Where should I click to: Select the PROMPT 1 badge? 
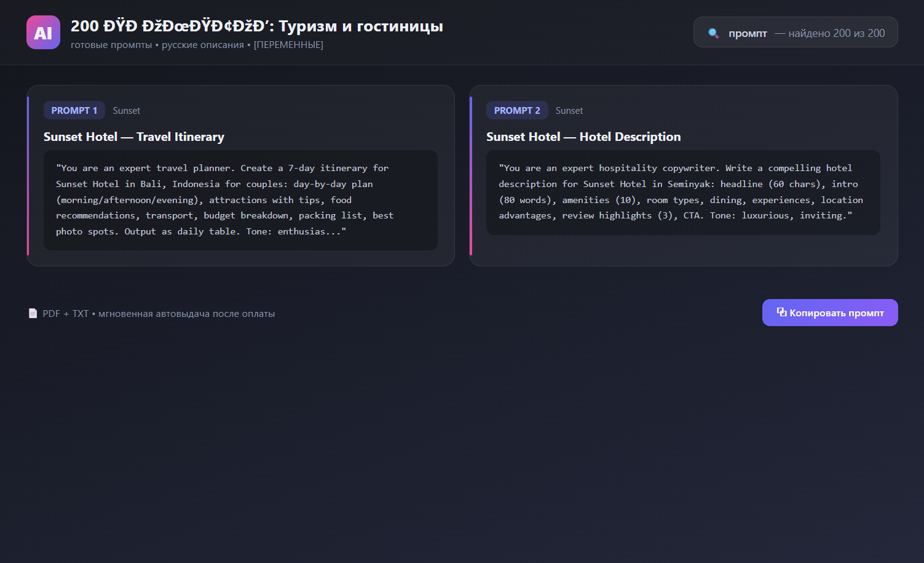point(74,111)
